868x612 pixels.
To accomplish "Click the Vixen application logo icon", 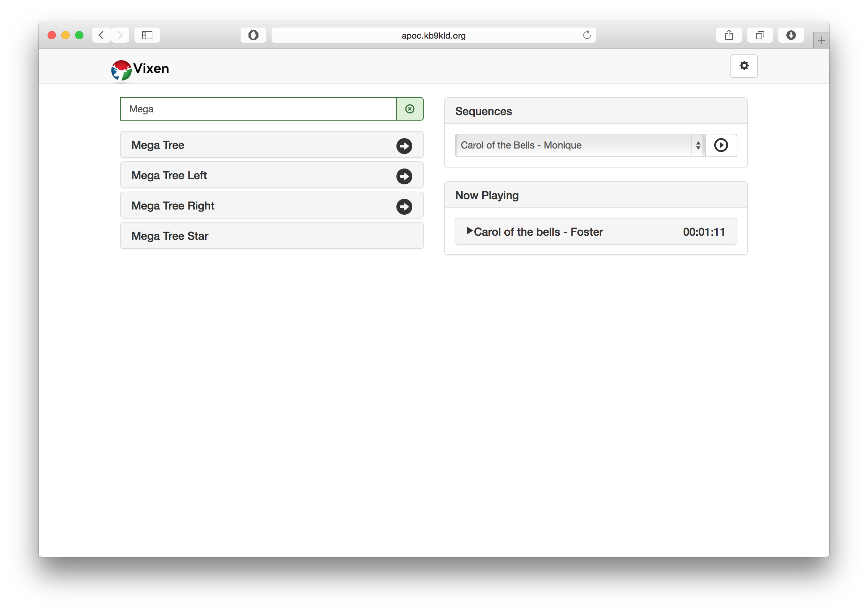I will [x=120, y=68].
